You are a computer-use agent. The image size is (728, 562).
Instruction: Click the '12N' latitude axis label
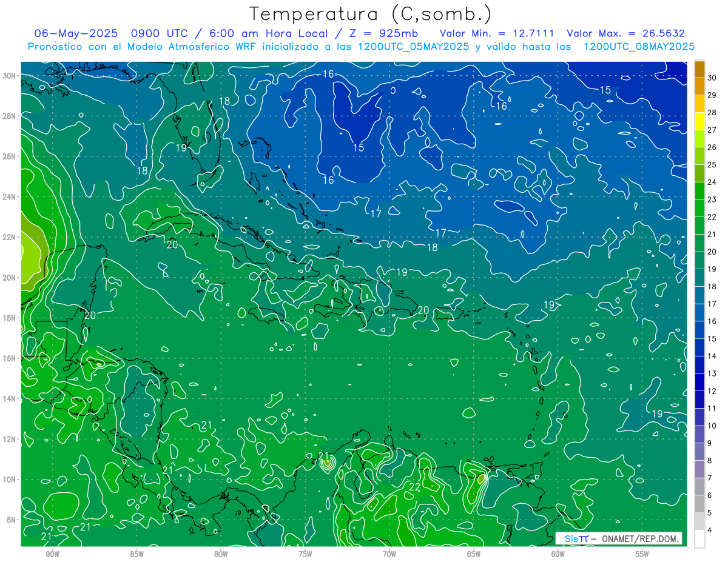(10, 439)
